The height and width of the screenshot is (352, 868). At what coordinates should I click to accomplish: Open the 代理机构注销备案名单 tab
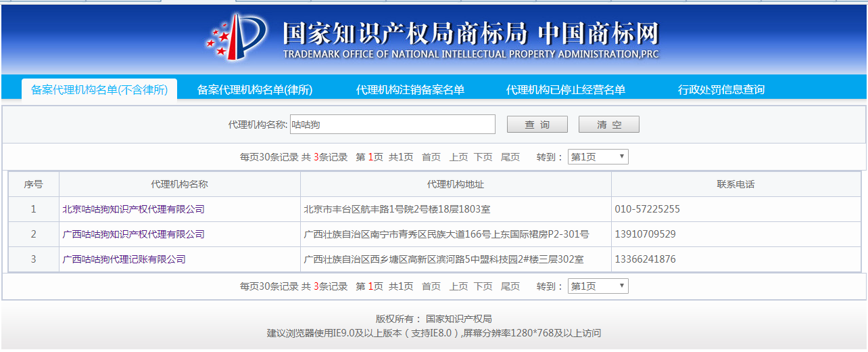tap(410, 89)
